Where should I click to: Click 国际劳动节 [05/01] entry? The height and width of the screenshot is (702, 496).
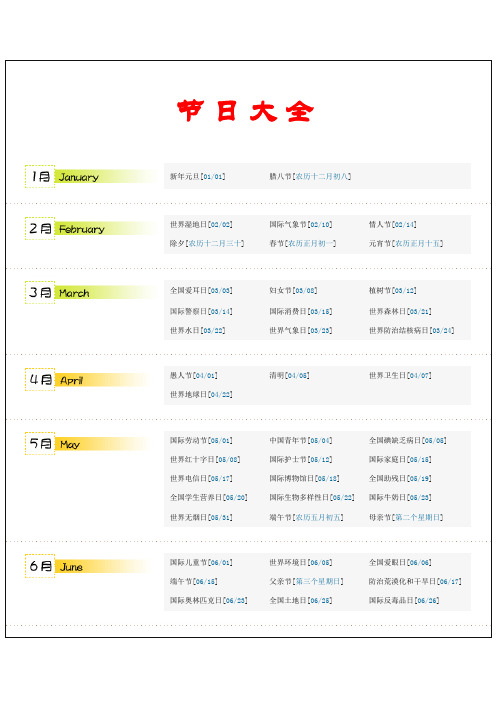pyautogui.click(x=201, y=441)
